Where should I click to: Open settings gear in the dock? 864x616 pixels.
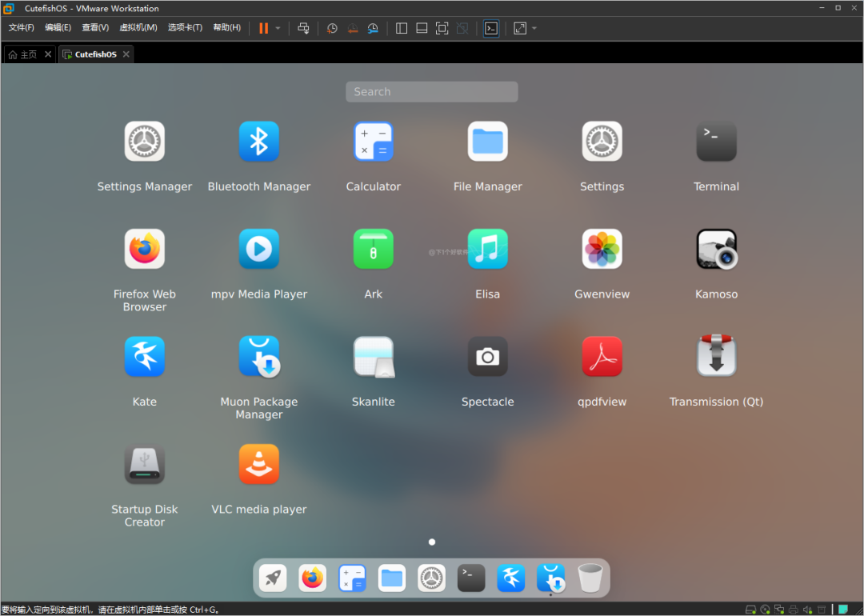point(431,578)
